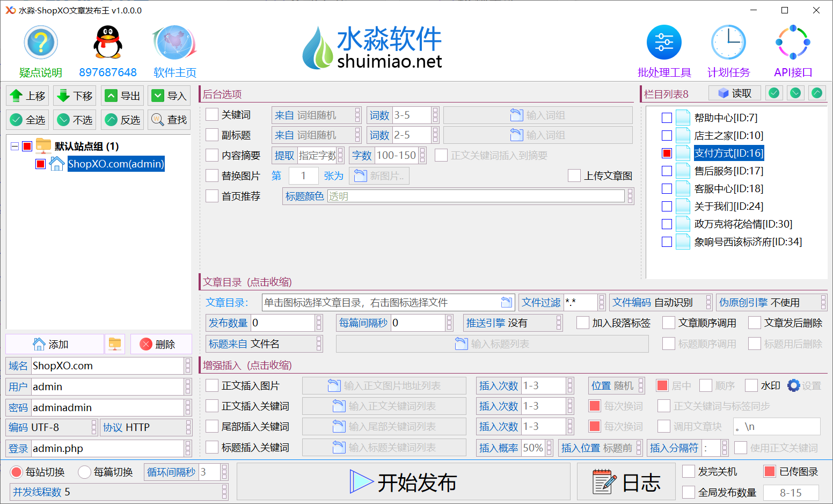This screenshot has height=504, width=833.
Task: Select the 每篇切换 radio button
Action: coord(84,472)
